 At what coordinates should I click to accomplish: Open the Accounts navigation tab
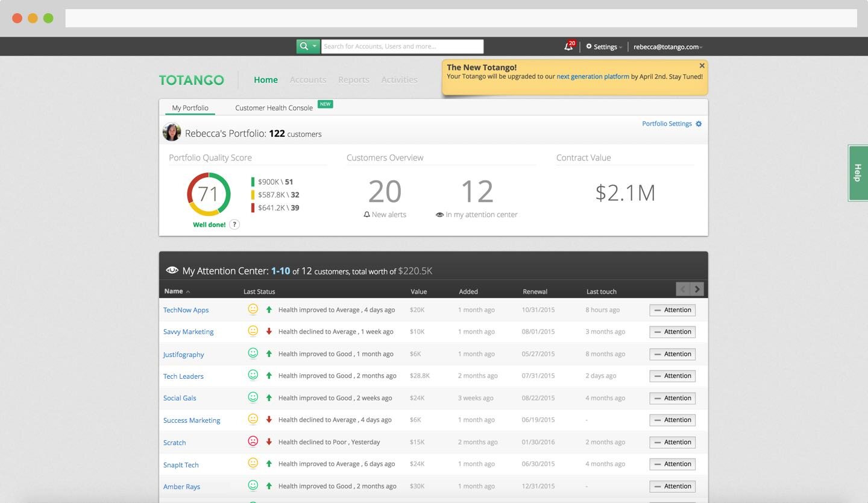click(x=308, y=80)
